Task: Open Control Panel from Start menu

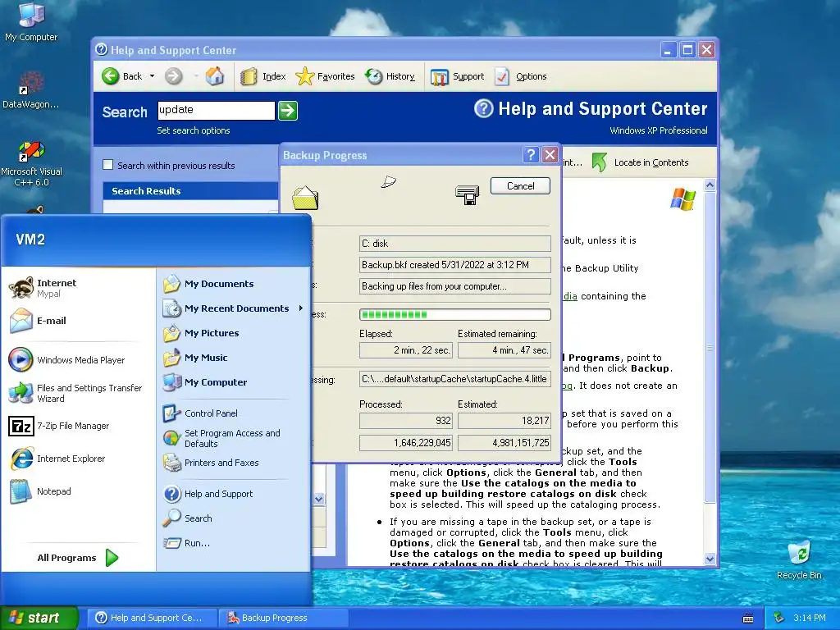Action: coord(233,413)
